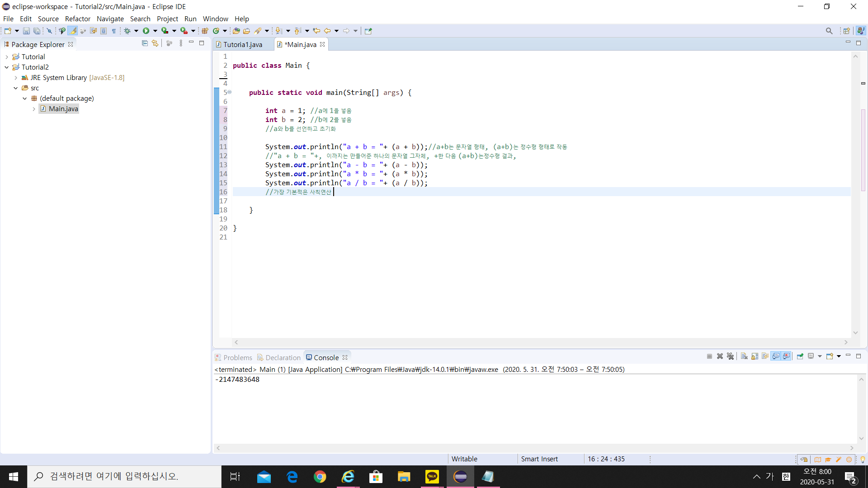Toggle Link with Editor in Package Explorer

155,43
